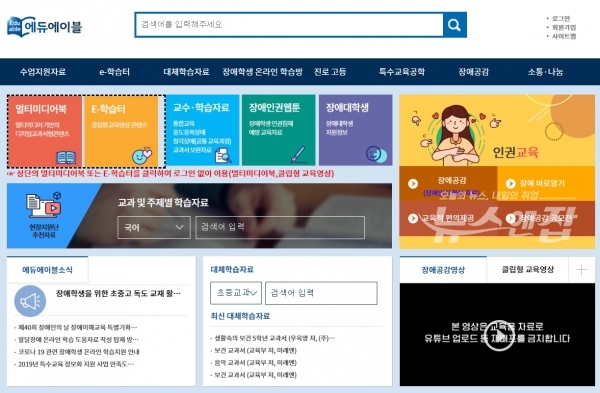This screenshot has width=600, height=393.
Task: Open the 장애공감 banner link
Action: [x=452, y=181]
